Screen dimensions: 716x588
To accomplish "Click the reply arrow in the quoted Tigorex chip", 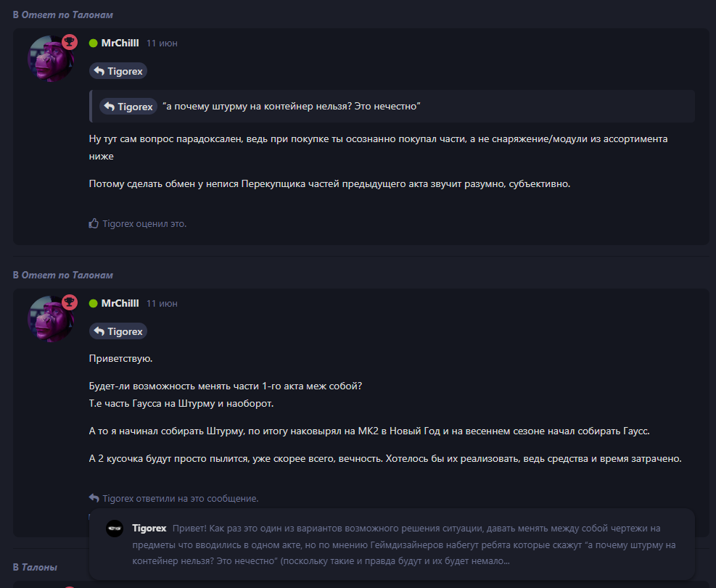I will (x=110, y=107).
